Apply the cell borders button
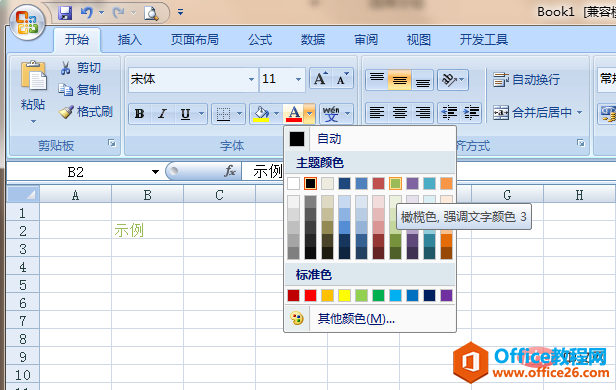This screenshot has height=390, width=616. [x=223, y=114]
